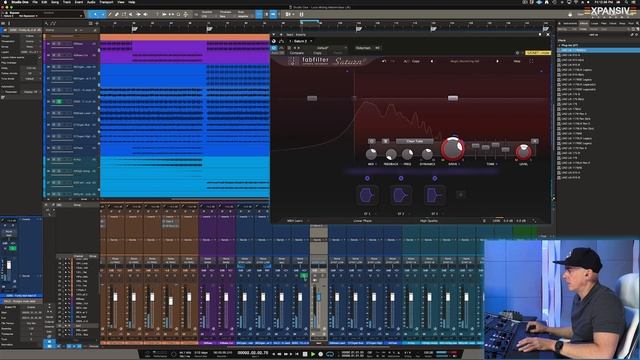Click the Saturn Drive knob
Image resolution: width=640 pixels, height=360 pixels.
(452, 149)
